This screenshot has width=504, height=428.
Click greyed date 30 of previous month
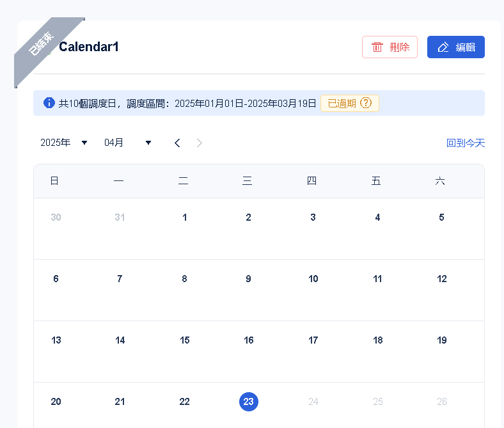pyautogui.click(x=56, y=218)
